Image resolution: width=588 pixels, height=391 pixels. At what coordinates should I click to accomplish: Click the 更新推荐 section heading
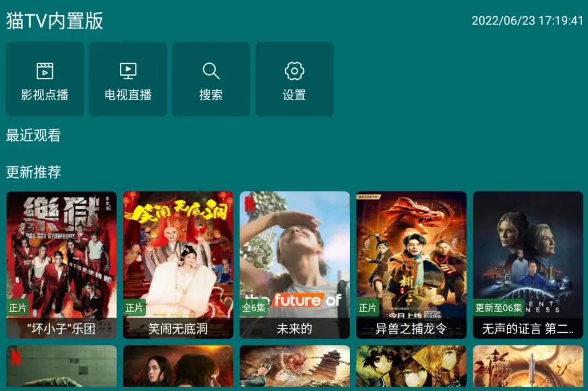click(33, 172)
